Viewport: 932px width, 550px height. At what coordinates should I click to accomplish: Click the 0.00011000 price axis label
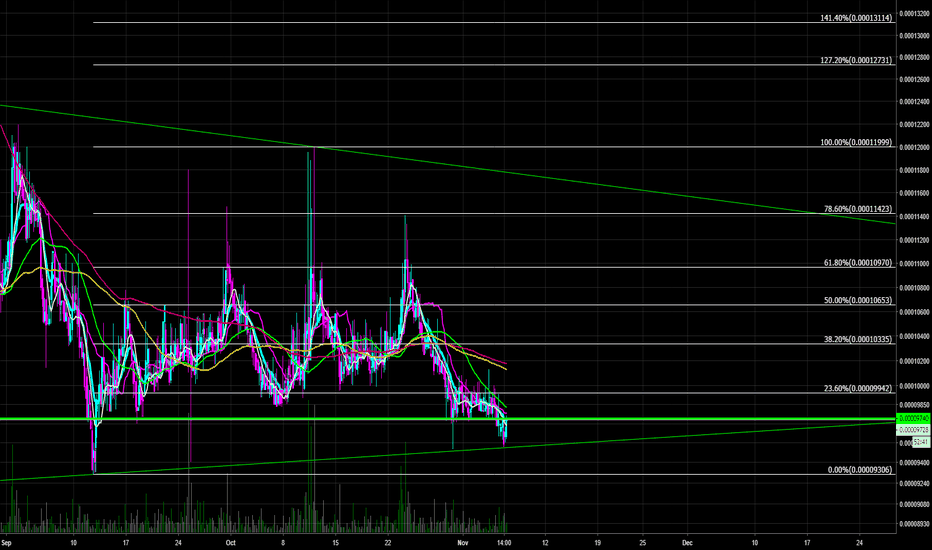click(x=914, y=264)
